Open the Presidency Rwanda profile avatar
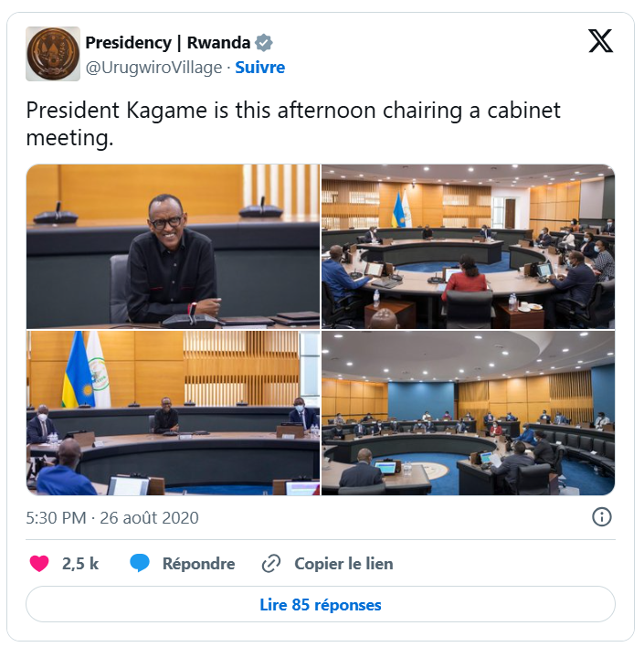 coord(53,54)
